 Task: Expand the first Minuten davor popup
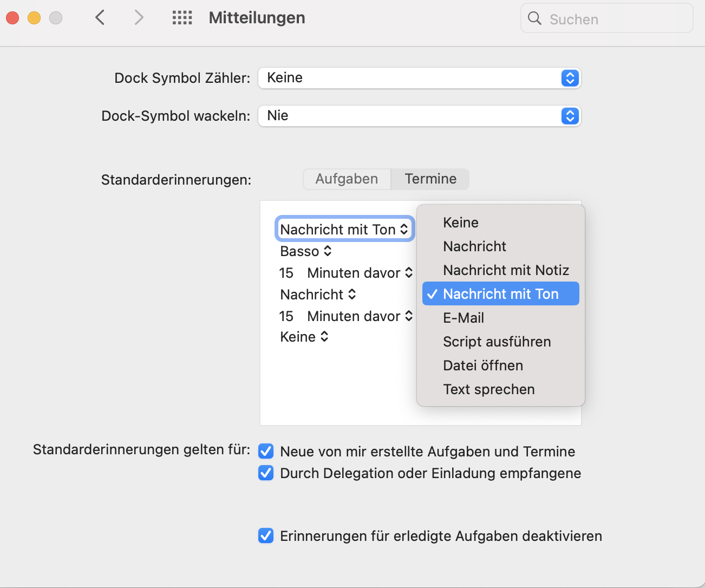[360, 273]
